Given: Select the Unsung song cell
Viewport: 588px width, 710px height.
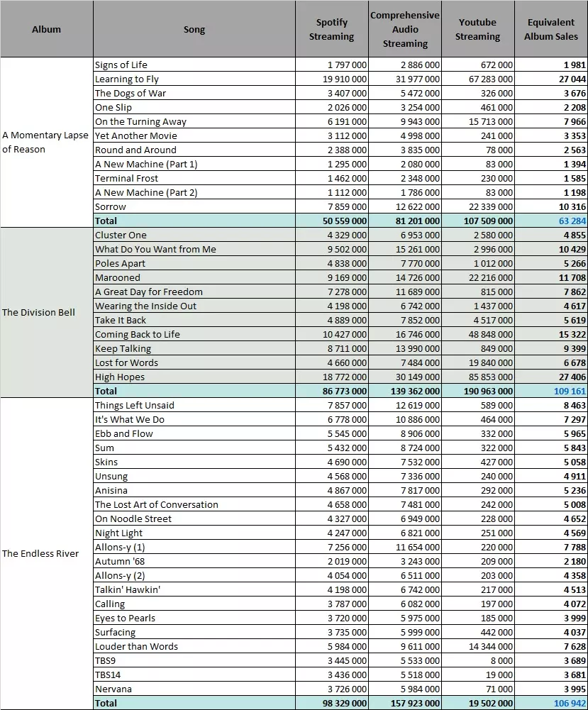Looking at the screenshot, I should (194, 477).
